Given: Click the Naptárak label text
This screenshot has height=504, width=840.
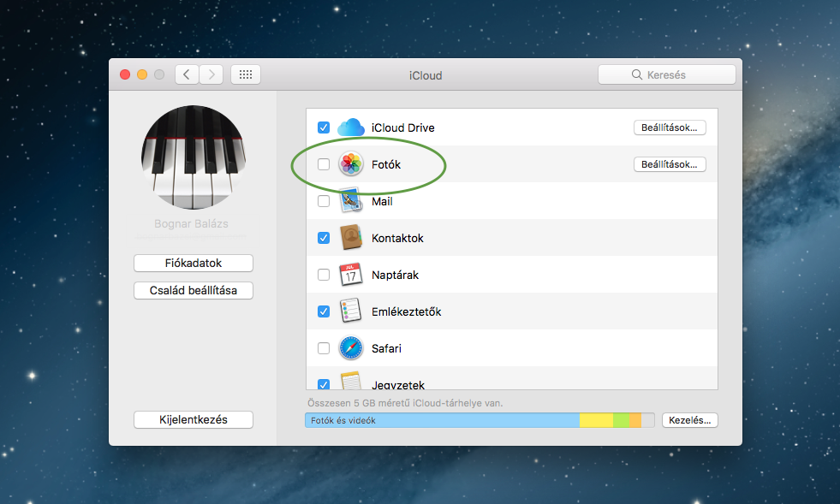Looking at the screenshot, I should pyautogui.click(x=395, y=275).
